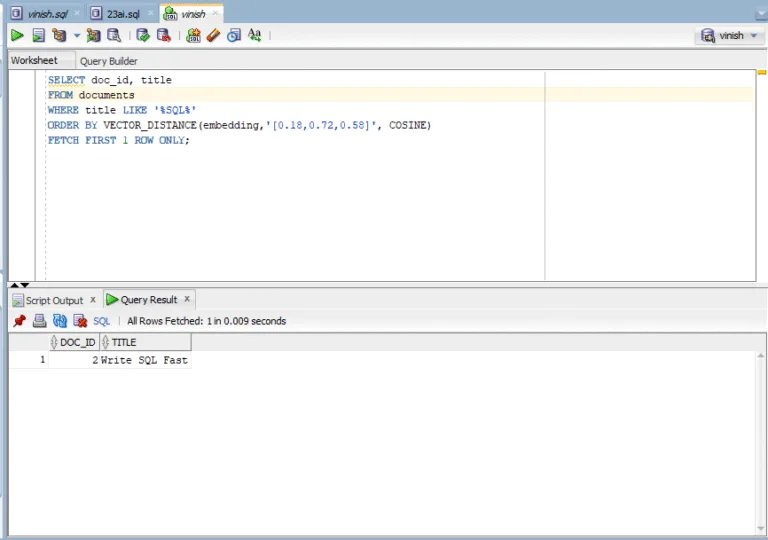Click the printer icon in Query Result toolbar
Image resolution: width=768 pixels, height=540 pixels.
click(x=39, y=321)
